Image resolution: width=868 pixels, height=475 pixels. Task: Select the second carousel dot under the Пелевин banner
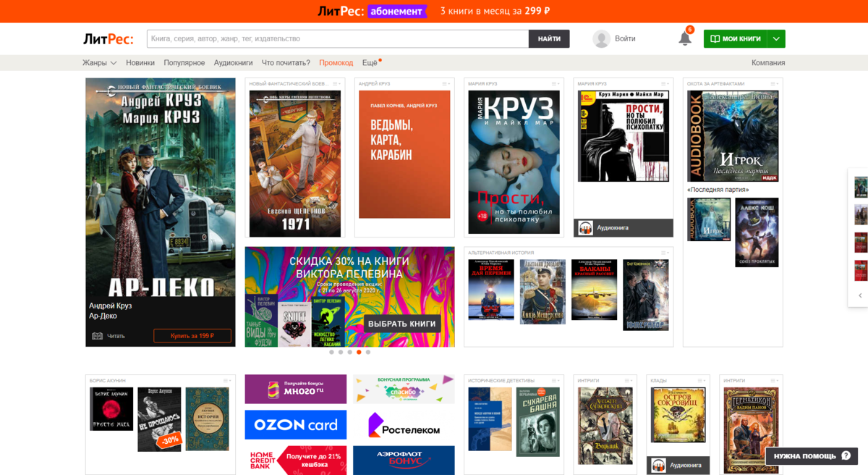[x=341, y=352]
